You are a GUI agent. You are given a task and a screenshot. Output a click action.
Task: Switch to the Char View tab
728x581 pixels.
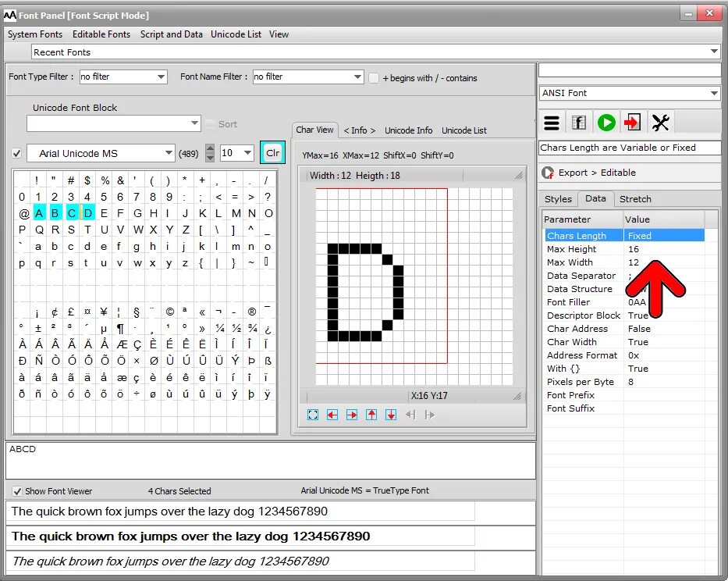click(x=314, y=130)
